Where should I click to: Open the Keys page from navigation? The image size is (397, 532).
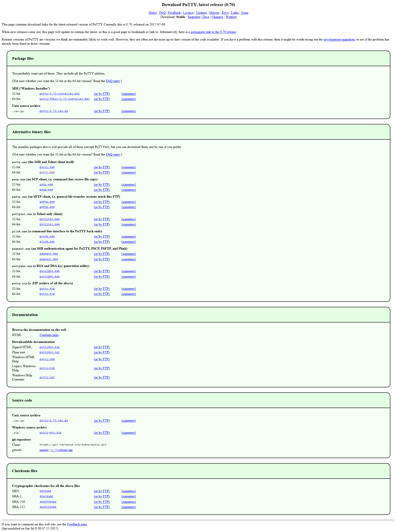[225, 13]
